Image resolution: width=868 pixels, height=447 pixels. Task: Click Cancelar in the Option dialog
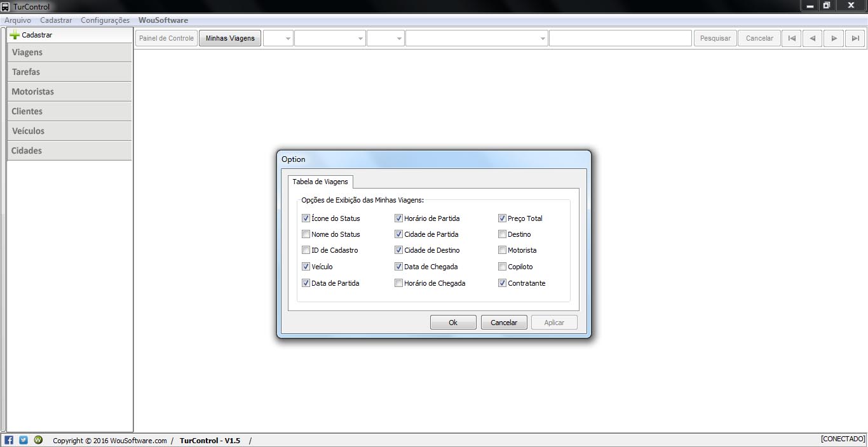(x=504, y=323)
